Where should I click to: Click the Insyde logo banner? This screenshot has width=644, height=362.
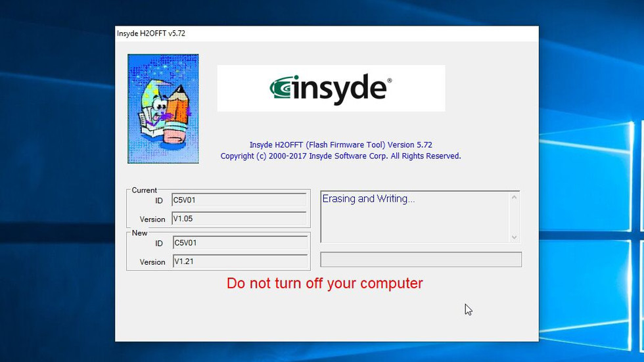[x=331, y=88]
